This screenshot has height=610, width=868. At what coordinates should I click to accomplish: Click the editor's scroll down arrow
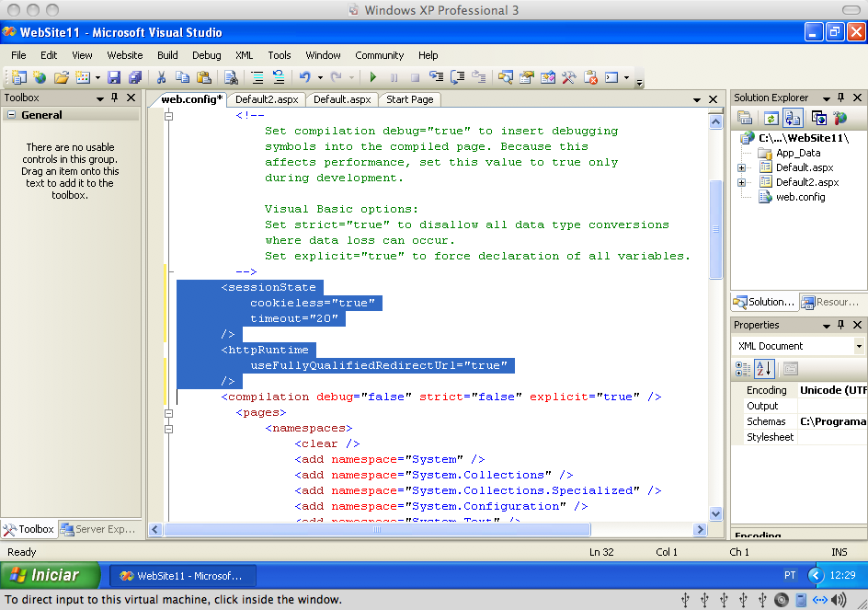coord(715,513)
